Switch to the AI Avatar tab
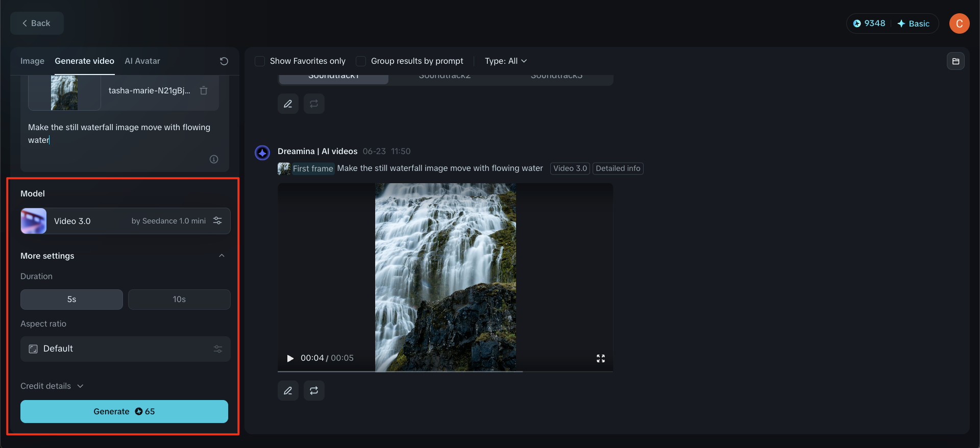Viewport: 980px width, 448px height. (142, 61)
